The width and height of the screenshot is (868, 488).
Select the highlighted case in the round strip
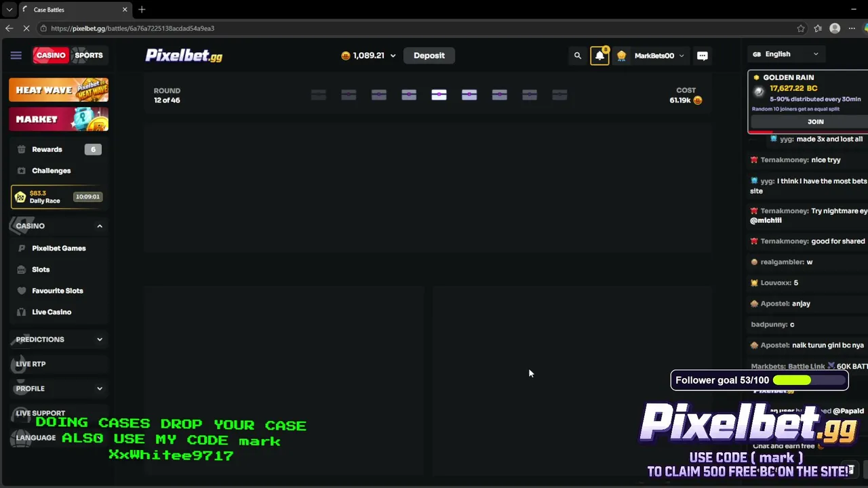click(x=439, y=95)
